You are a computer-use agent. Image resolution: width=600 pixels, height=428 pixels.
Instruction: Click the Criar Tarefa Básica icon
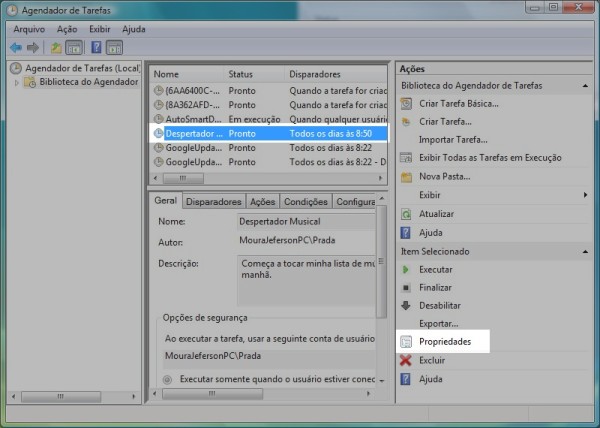tap(405, 104)
